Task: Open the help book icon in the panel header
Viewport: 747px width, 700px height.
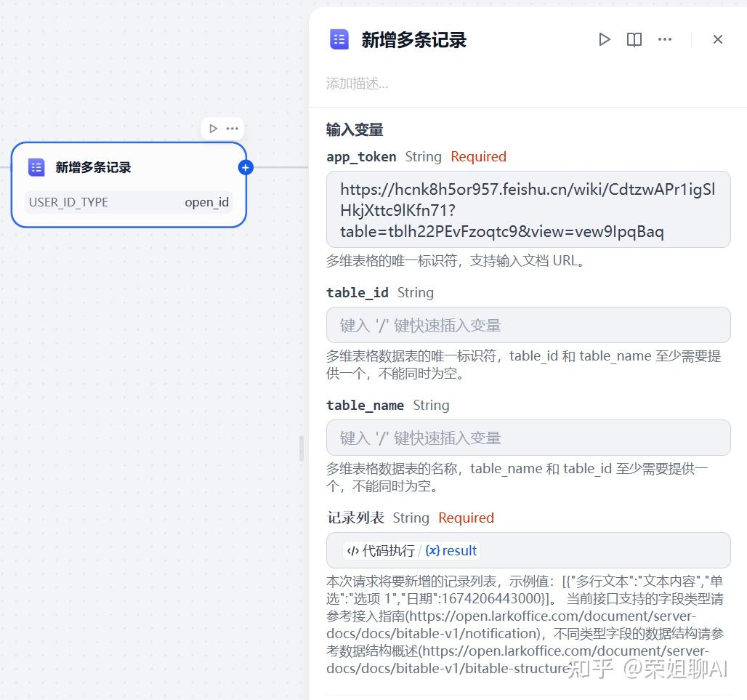Action: [634, 39]
